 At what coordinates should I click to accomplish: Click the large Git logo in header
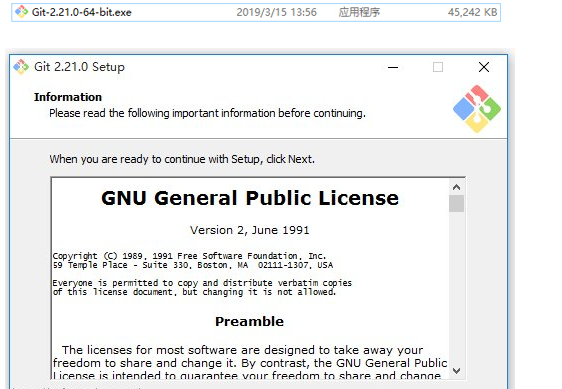[477, 109]
